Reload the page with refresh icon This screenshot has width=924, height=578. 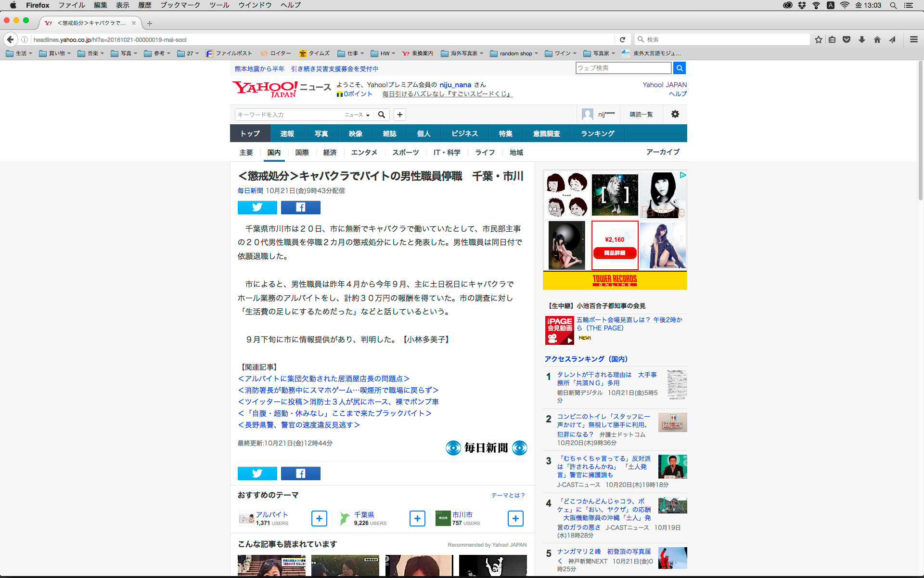click(622, 39)
